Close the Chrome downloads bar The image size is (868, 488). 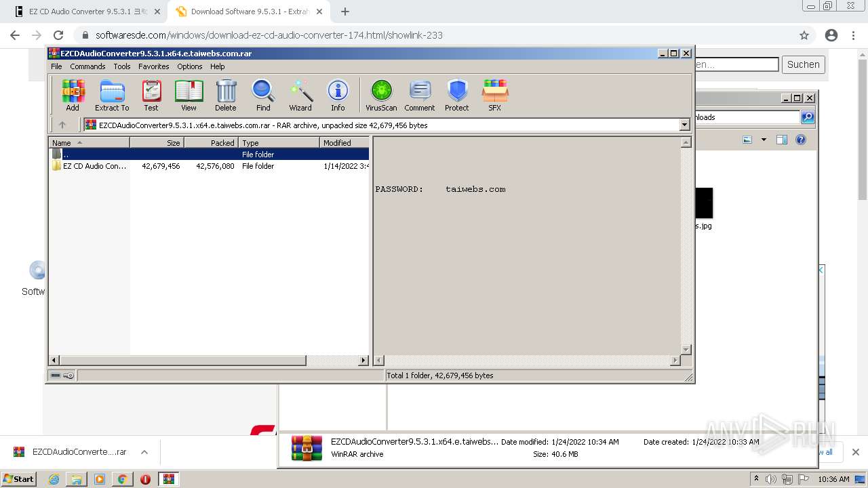(856, 452)
